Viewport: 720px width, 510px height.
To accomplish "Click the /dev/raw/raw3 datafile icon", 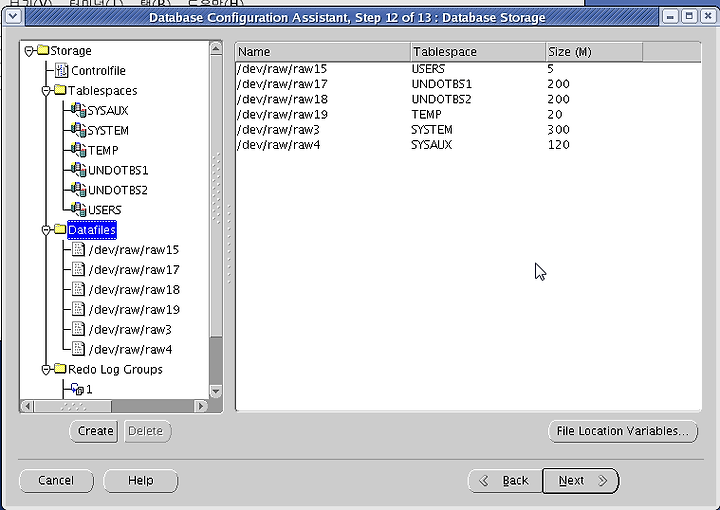I will click(79, 329).
